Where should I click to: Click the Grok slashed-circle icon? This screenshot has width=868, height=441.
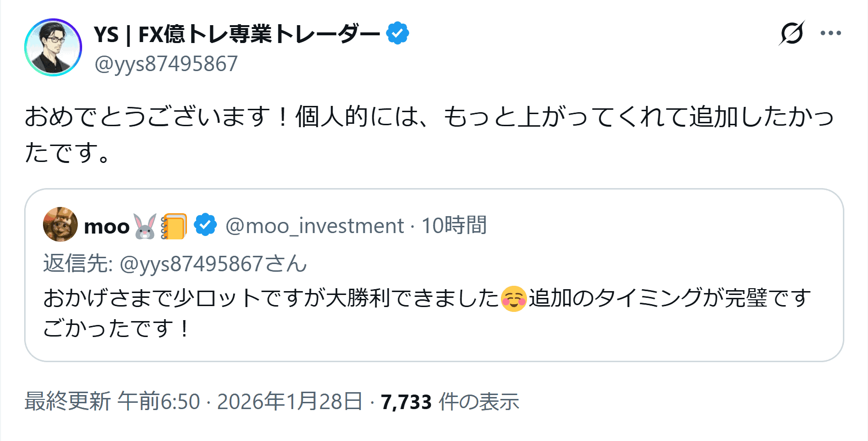[x=792, y=33]
